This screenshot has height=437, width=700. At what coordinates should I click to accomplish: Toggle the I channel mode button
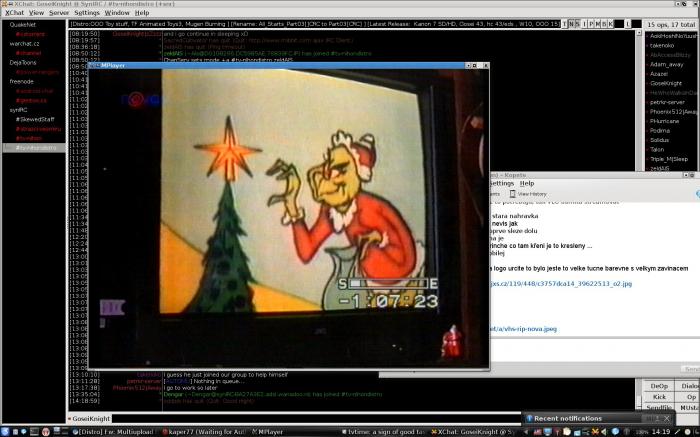coord(584,24)
